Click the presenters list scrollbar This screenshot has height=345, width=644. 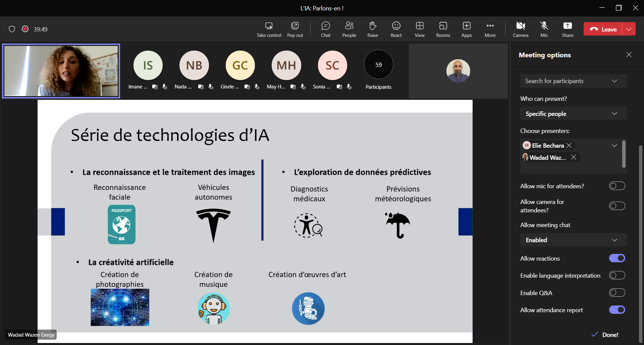624,154
